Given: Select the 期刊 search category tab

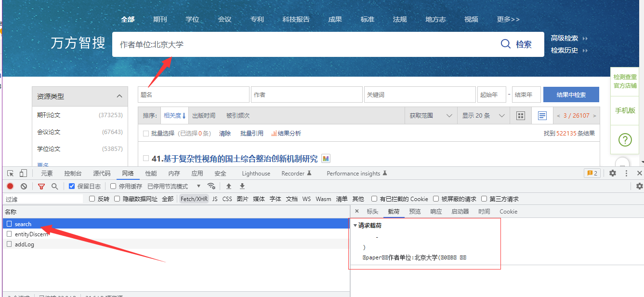Looking at the screenshot, I should coord(160,19).
